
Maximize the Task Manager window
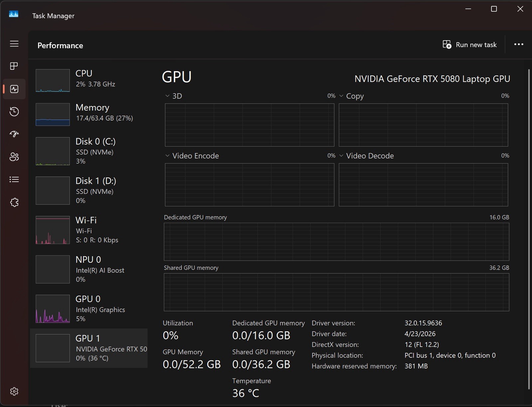[x=494, y=9]
